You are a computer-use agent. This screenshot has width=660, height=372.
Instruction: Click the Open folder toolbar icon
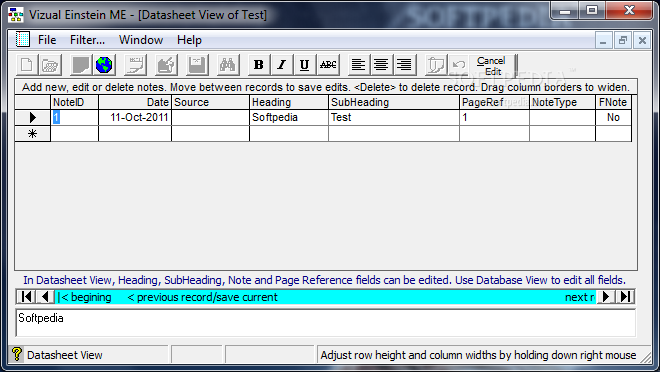pyautogui.click(x=50, y=65)
